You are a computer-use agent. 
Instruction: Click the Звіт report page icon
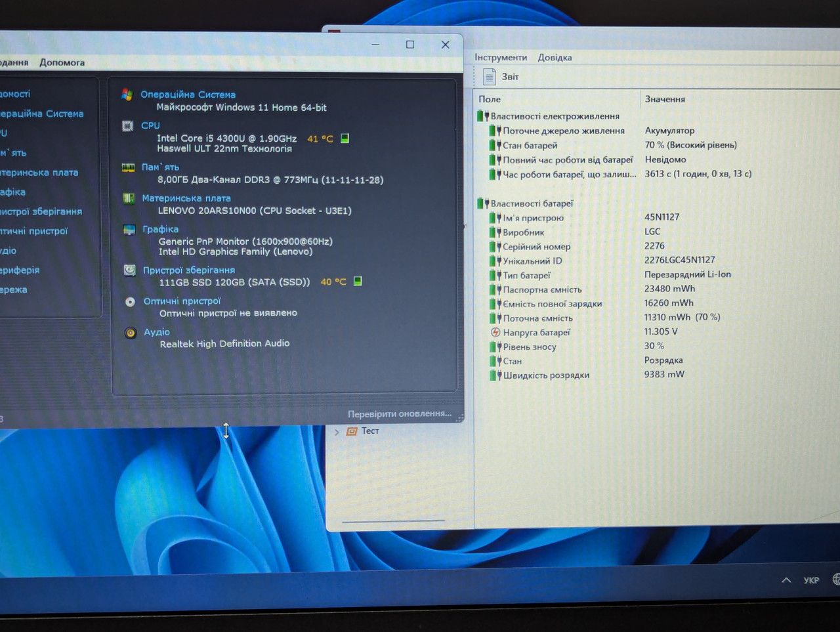(x=489, y=77)
